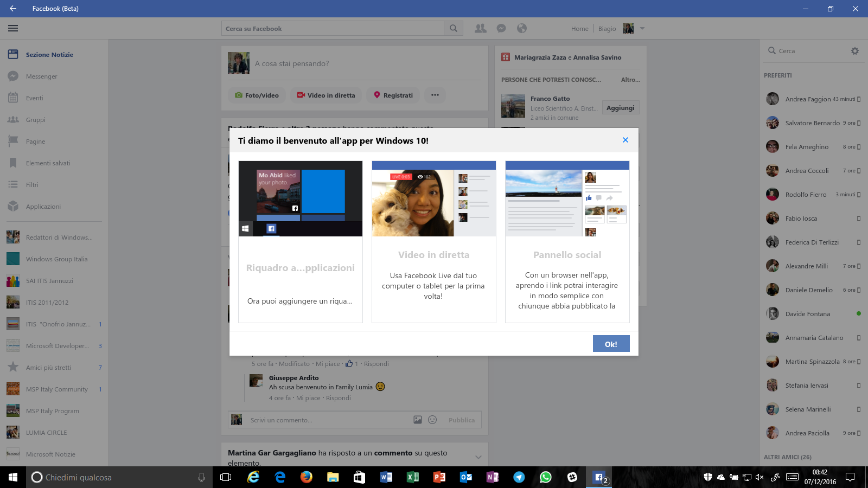Screen dimensions: 868x488
Task: Click Cortana search box Chiedimi qualcosa
Action: 119,477
